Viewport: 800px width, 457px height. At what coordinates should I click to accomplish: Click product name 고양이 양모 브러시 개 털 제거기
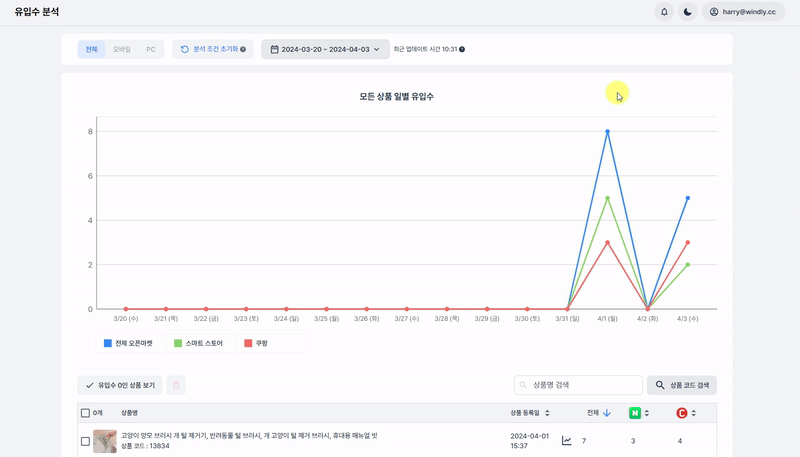(x=249, y=436)
